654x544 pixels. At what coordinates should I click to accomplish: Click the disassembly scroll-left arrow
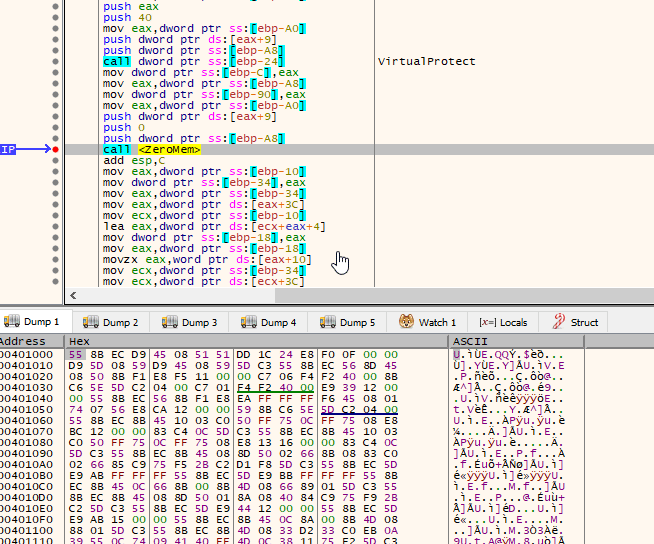point(73,295)
